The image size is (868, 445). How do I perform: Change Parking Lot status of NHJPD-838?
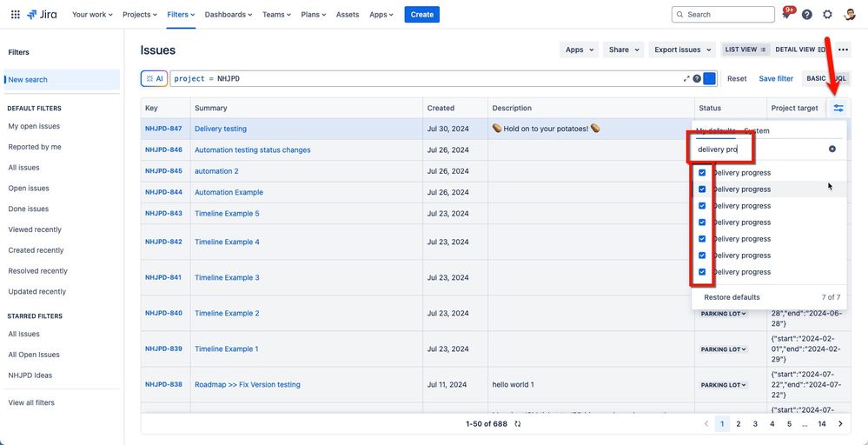[724, 385]
